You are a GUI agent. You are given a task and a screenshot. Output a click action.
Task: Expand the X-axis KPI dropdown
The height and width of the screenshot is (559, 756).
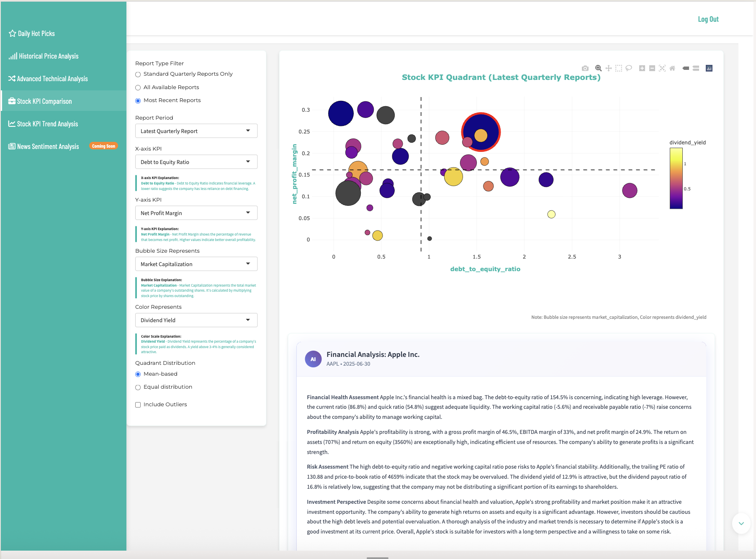point(196,162)
